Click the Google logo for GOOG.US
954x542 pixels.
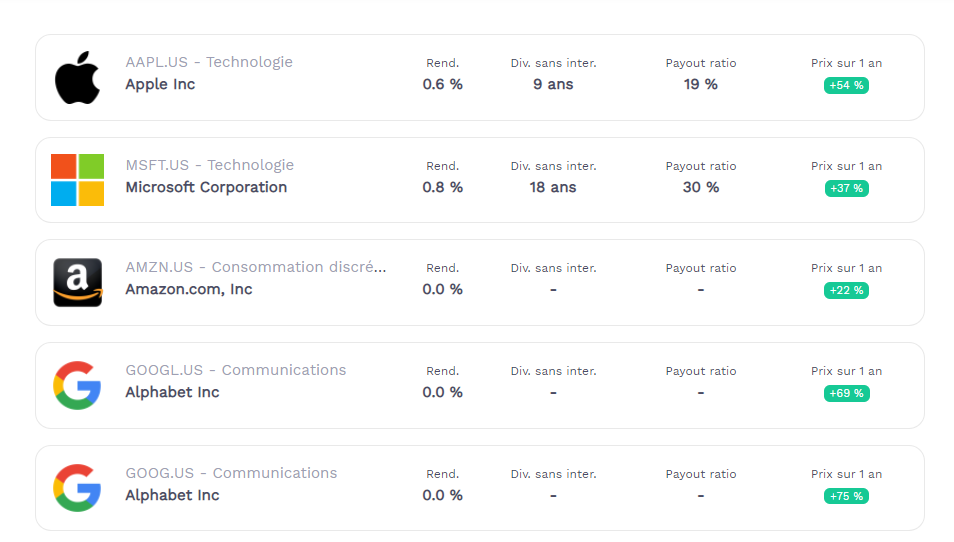[77, 488]
